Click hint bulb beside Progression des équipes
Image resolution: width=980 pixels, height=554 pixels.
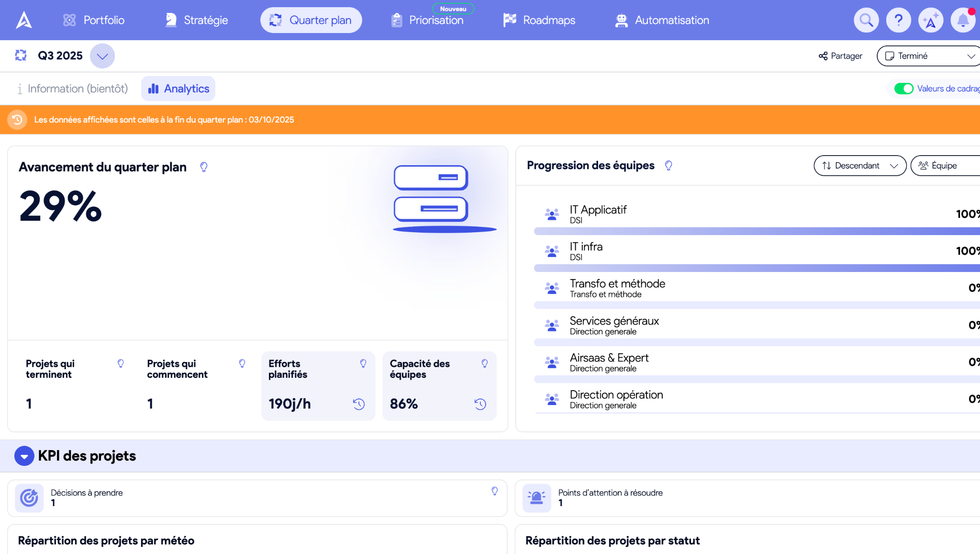click(668, 166)
